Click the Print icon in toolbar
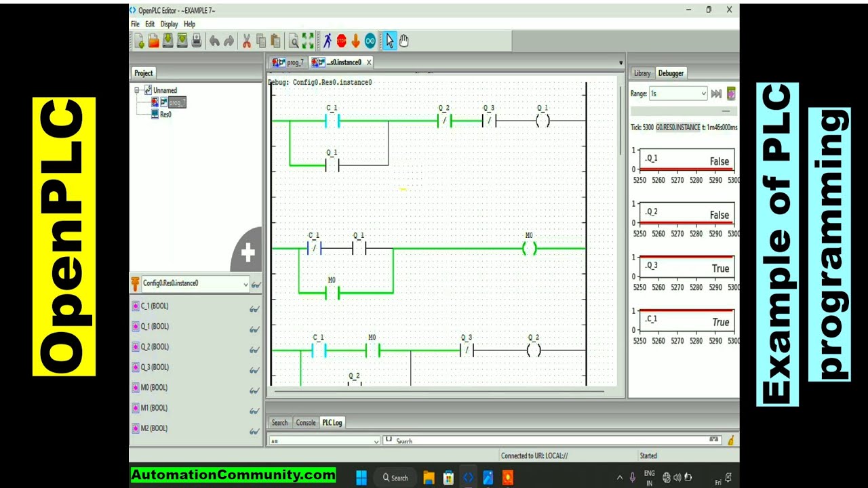The width and height of the screenshot is (868, 488). point(197,41)
